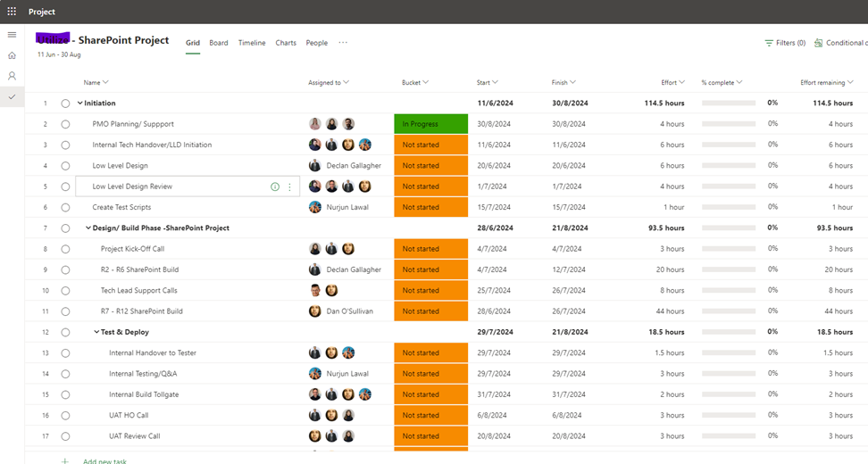Click assignee avatars for PMO Planning/ Suppport
Viewport: 868px width, 464px height.
click(331, 124)
